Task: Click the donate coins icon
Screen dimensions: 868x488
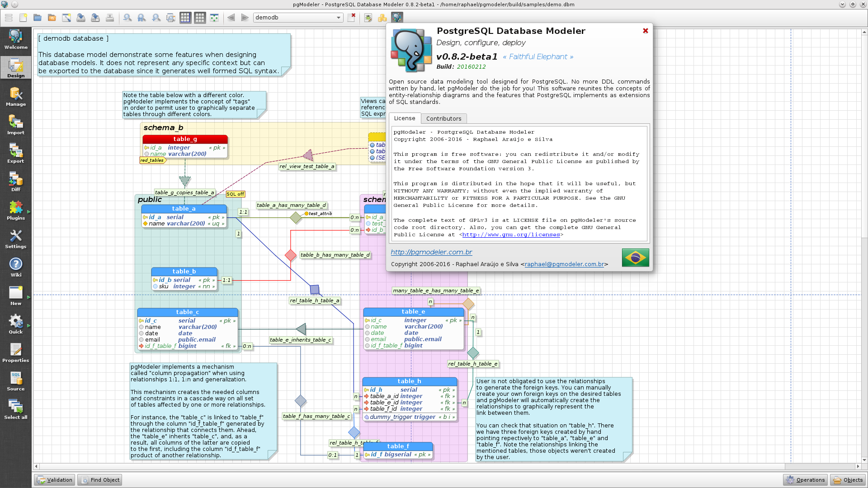Action: pyautogui.click(x=382, y=18)
